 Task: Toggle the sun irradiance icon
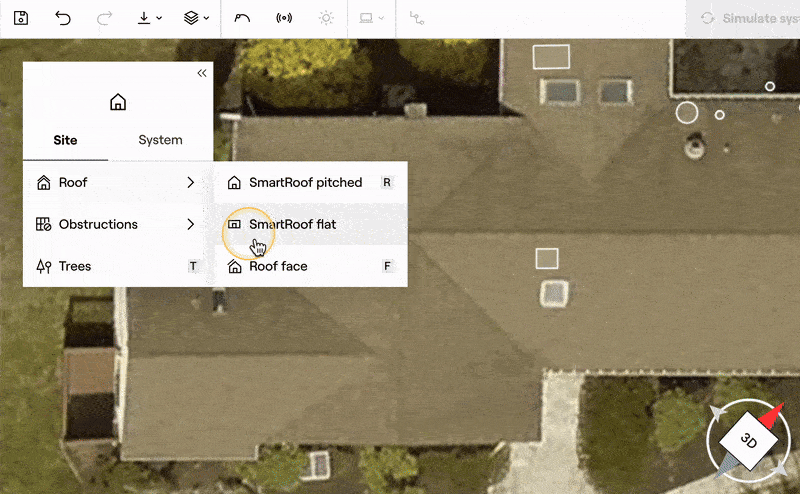click(325, 18)
